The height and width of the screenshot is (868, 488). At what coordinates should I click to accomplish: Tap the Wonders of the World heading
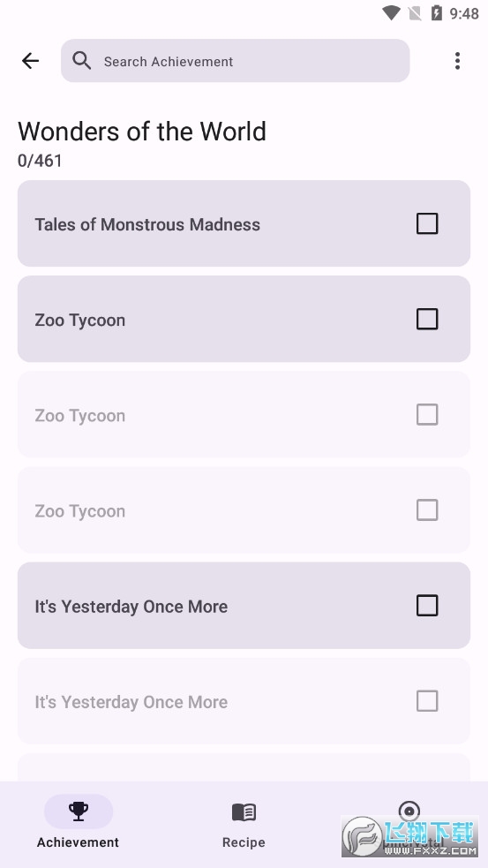(x=142, y=132)
